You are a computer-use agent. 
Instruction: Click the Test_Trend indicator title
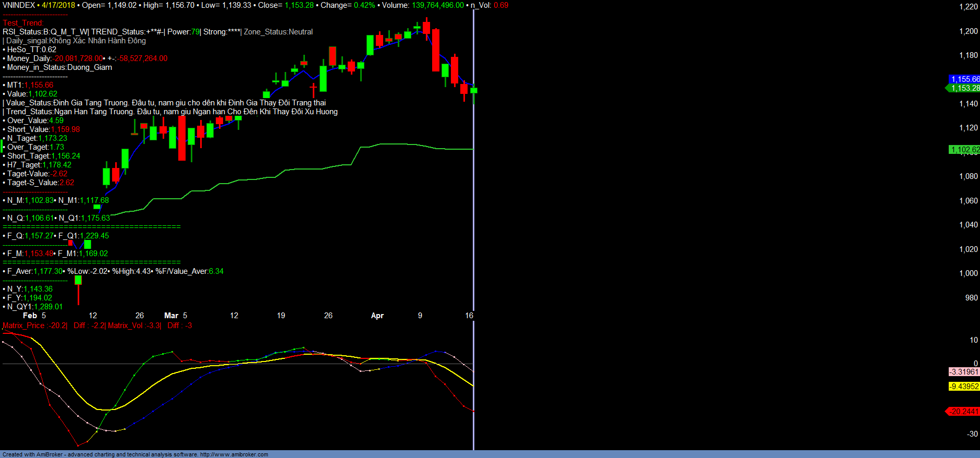(x=23, y=23)
